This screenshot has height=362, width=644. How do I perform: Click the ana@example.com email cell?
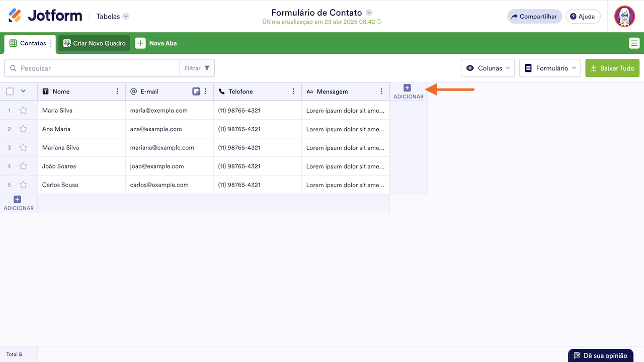click(170, 129)
